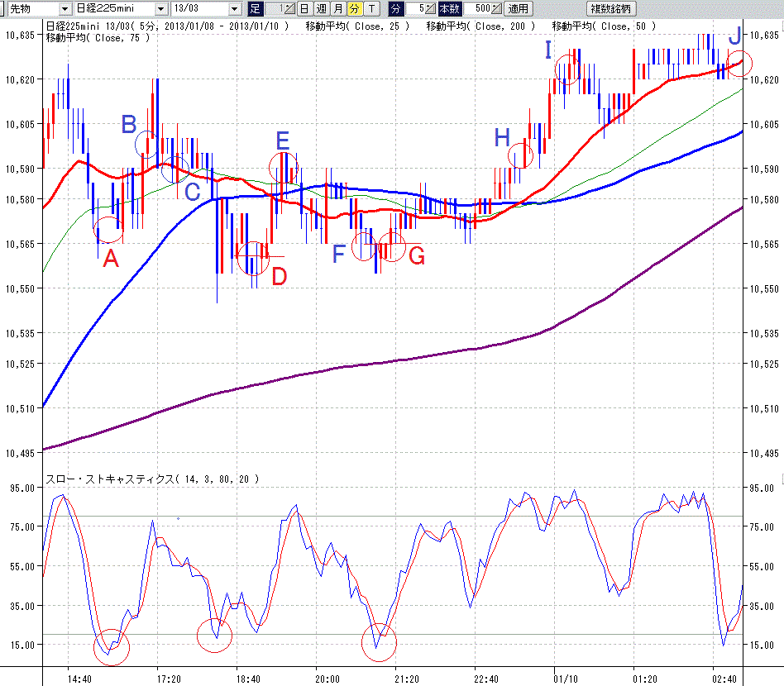Viewport: 784px width, 686px height.
Task: Switch chart to tick mode with T button
Action: (371, 8)
